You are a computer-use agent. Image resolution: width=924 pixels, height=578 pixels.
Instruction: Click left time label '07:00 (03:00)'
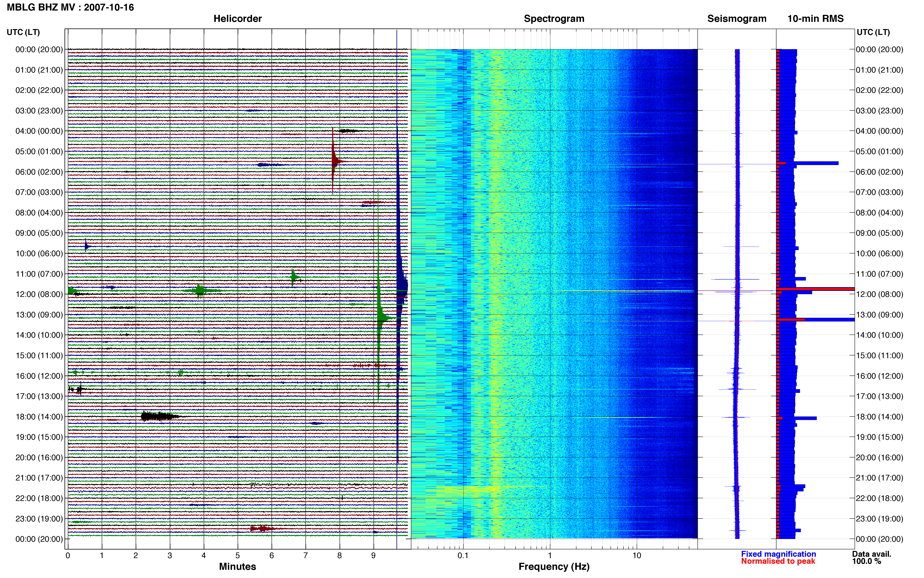39,192
